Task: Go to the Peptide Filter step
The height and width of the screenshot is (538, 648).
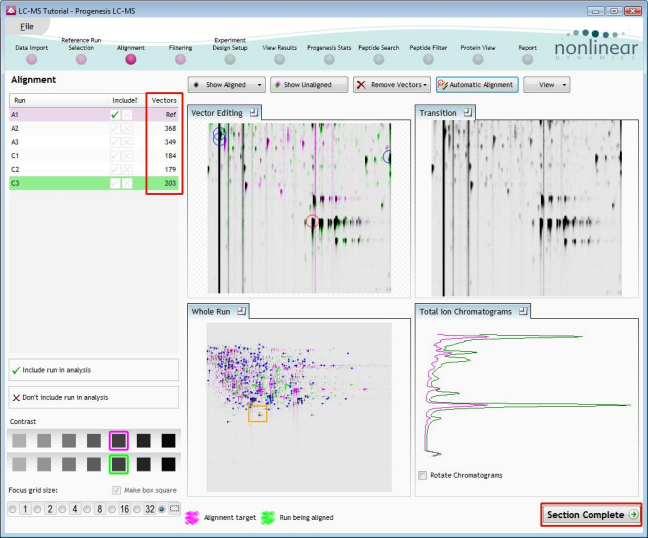Action: (x=429, y=60)
